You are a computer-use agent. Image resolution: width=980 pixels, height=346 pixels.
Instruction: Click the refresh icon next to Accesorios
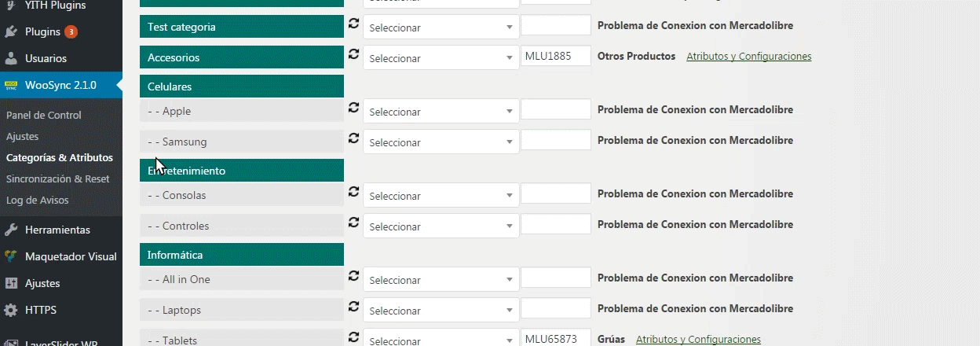point(353,55)
